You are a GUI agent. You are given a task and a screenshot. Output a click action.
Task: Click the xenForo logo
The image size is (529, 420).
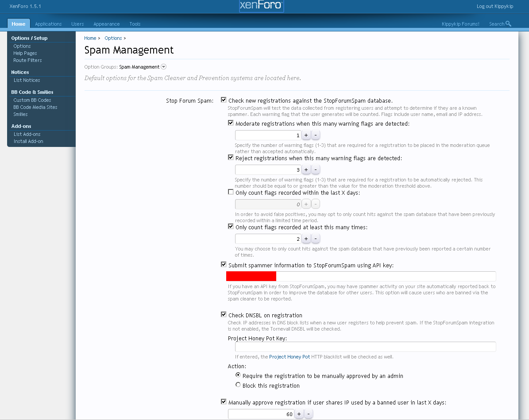point(261,6)
